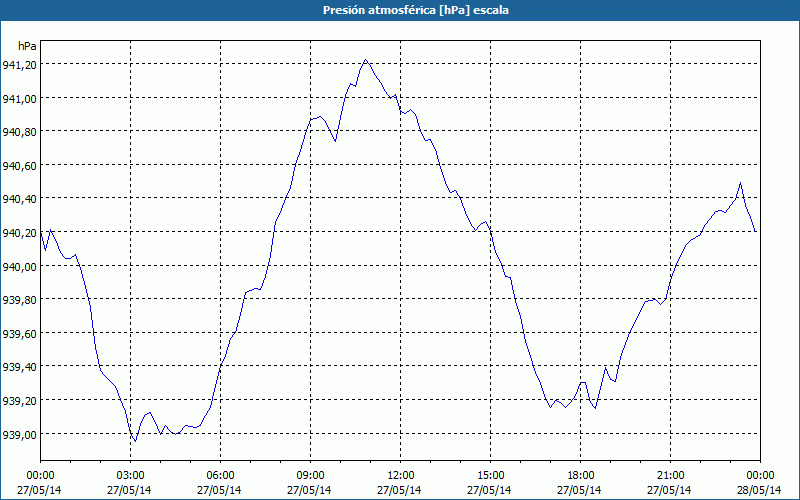
Task: Click the hPa unit label
Action: (27, 46)
